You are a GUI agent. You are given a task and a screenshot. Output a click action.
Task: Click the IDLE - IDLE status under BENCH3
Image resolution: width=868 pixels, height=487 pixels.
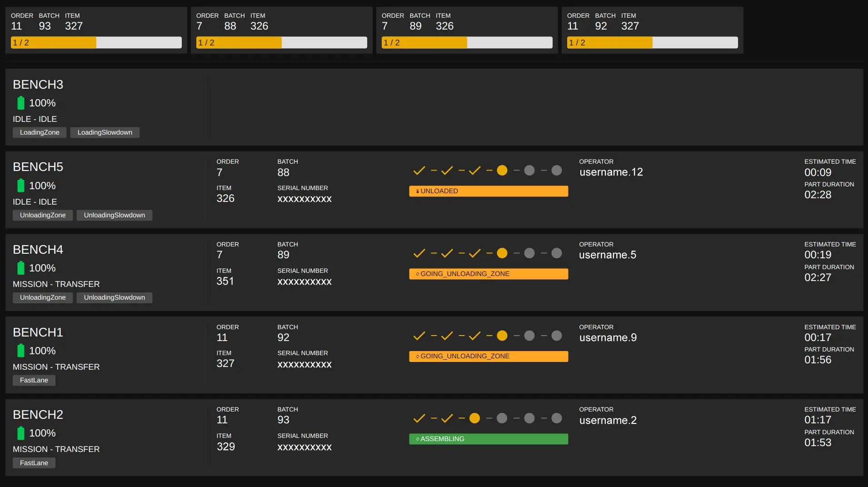click(35, 119)
